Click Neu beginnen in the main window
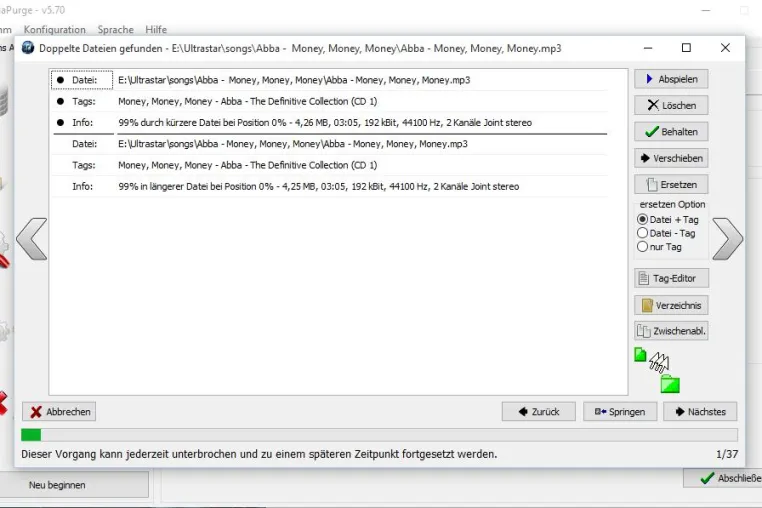 74,485
